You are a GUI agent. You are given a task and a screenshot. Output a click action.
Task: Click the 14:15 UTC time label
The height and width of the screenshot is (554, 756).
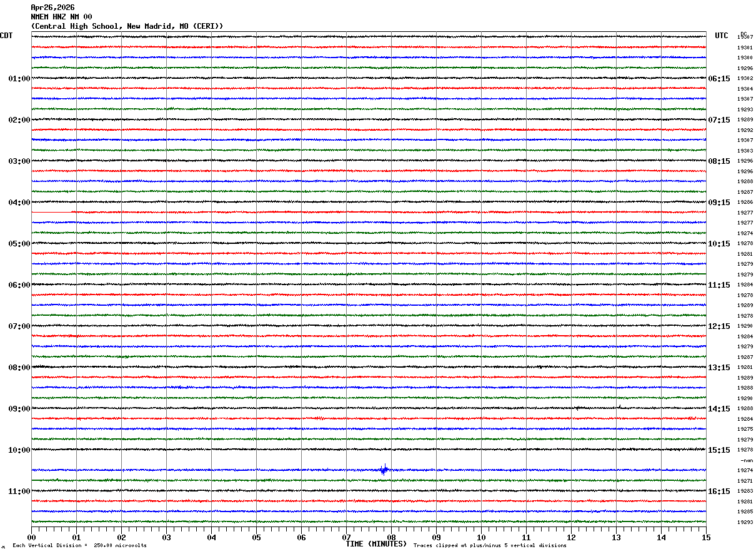(719, 409)
